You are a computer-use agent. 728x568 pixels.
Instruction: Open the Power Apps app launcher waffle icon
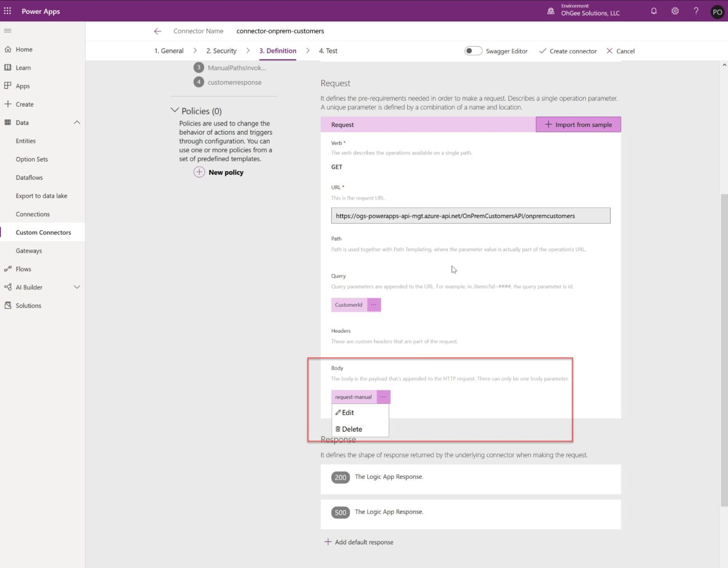pos(7,11)
